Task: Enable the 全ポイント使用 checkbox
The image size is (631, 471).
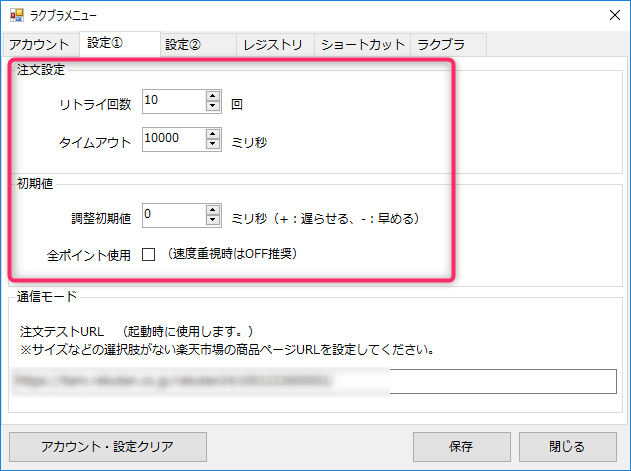Action: (149, 255)
